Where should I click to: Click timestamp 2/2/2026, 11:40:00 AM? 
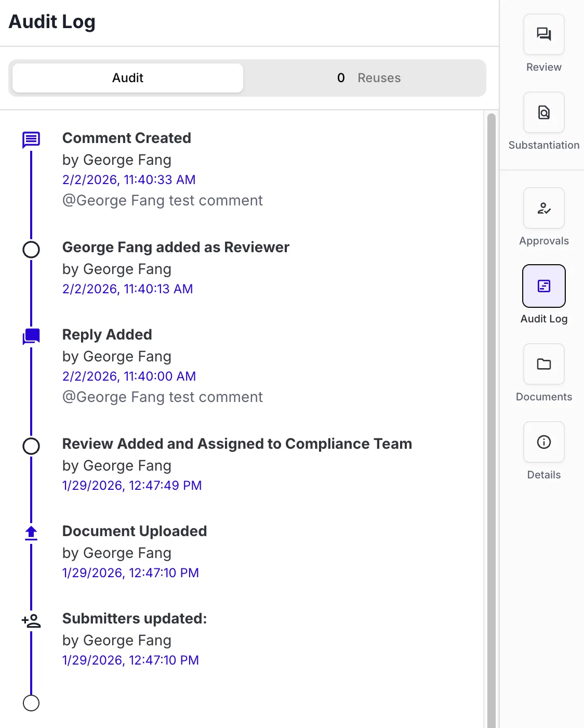pyautogui.click(x=129, y=376)
